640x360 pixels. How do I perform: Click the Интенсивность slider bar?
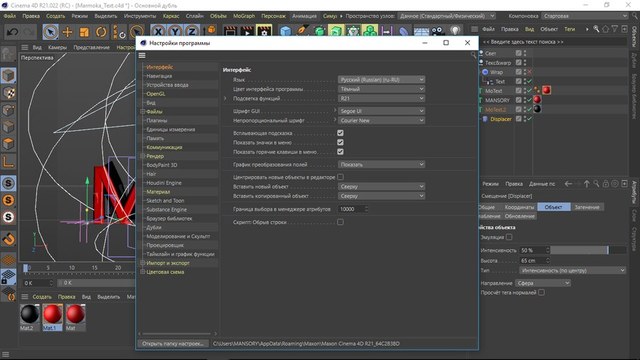(589, 250)
